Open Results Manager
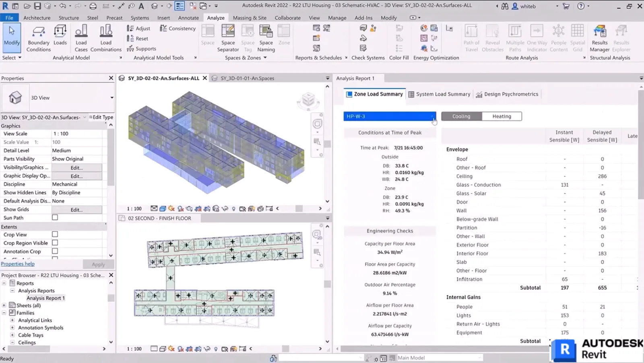The image size is (644, 363). pyautogui.click(x=600, y=39)
